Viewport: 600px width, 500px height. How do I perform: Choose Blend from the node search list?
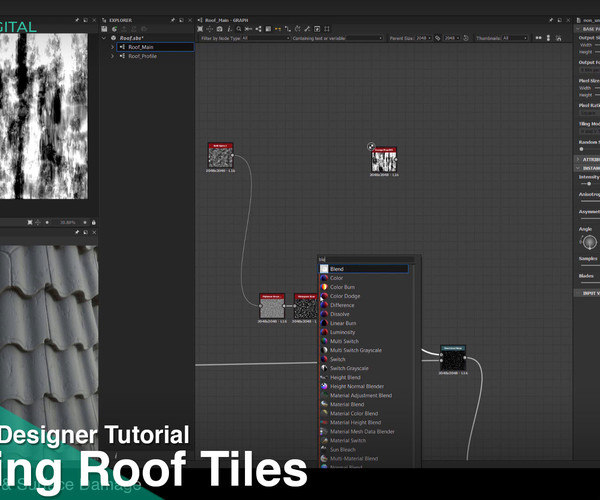(364, 269)
